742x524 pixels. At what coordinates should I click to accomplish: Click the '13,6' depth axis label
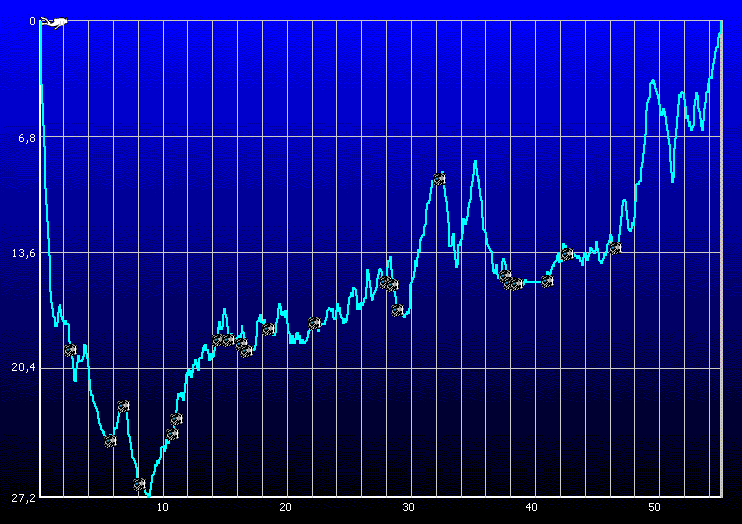tap(24, 253)
